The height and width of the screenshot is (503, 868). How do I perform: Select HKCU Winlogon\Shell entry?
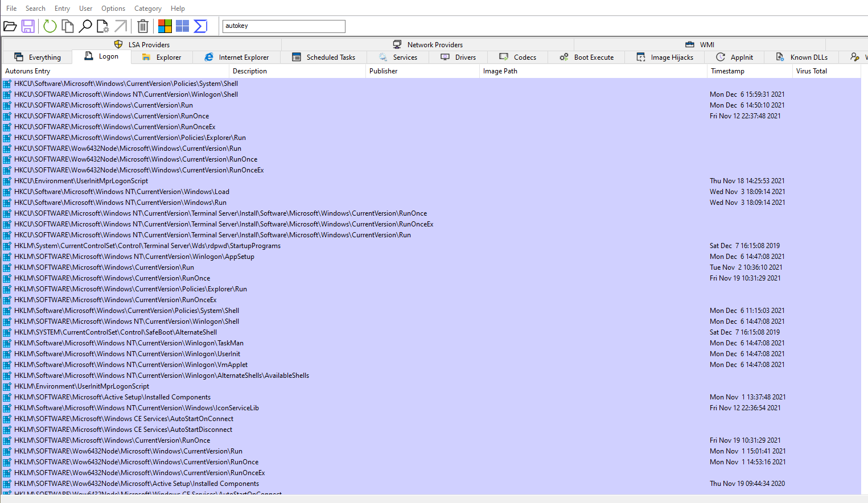click(x=431, y=94)
